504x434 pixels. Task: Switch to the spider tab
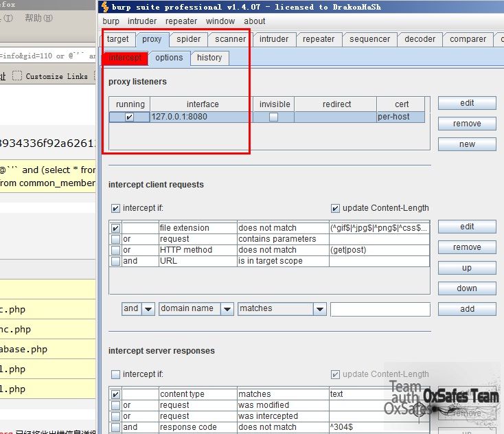point(189,39)
